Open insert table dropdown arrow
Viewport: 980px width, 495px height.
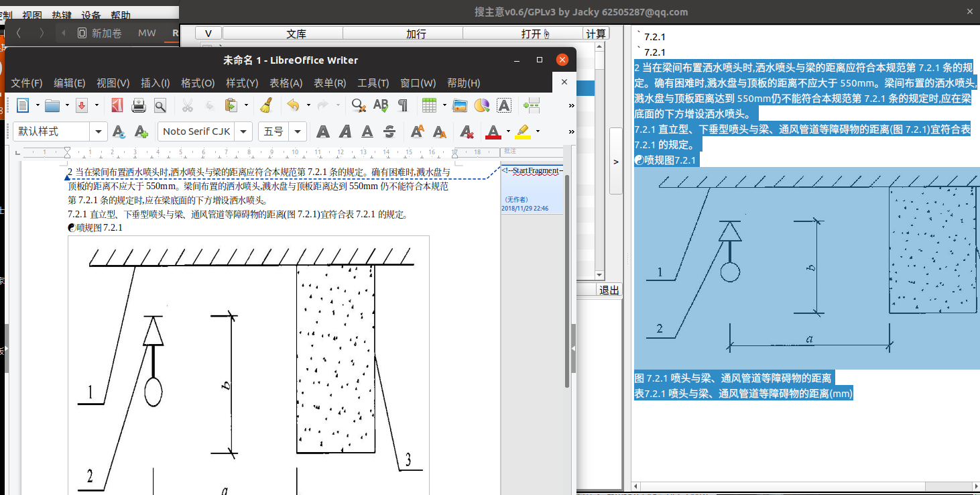click(x=444, y=105)
